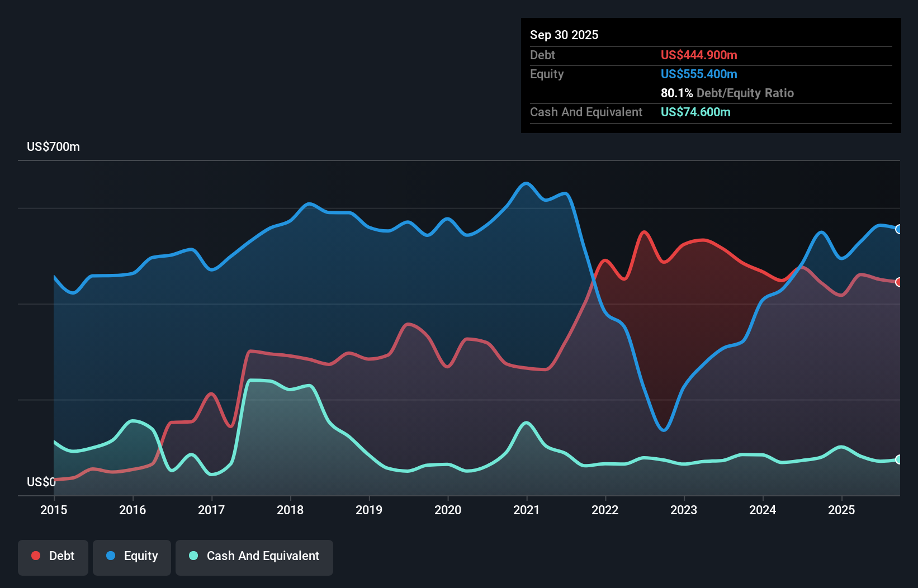Click the blue Equity legend dot icon
The image size is (918, 588).
coord(110,556)
